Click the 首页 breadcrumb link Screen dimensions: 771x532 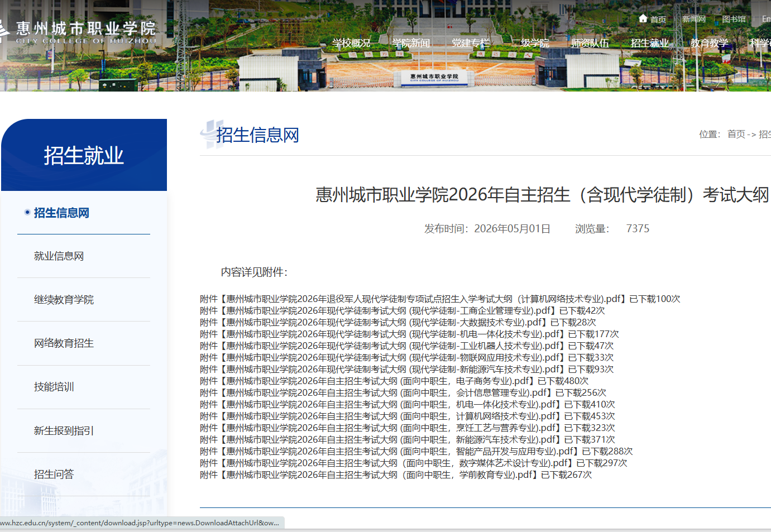point(736,134)
